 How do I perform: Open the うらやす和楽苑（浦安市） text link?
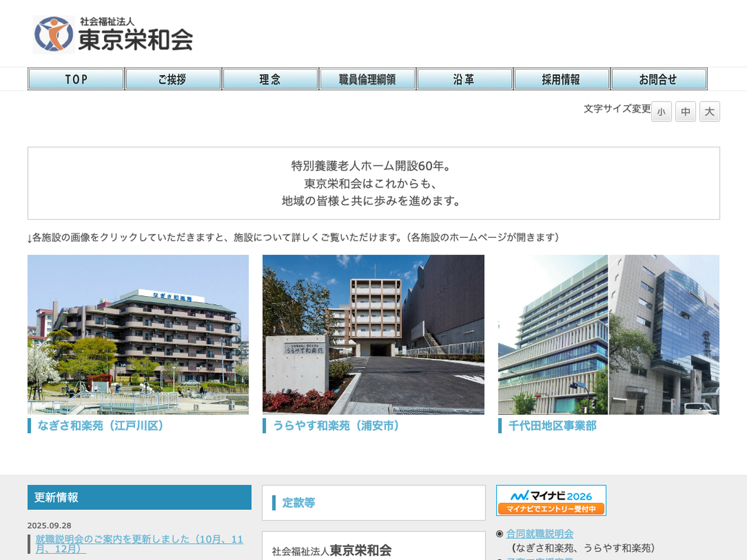[x=336, y=426]
